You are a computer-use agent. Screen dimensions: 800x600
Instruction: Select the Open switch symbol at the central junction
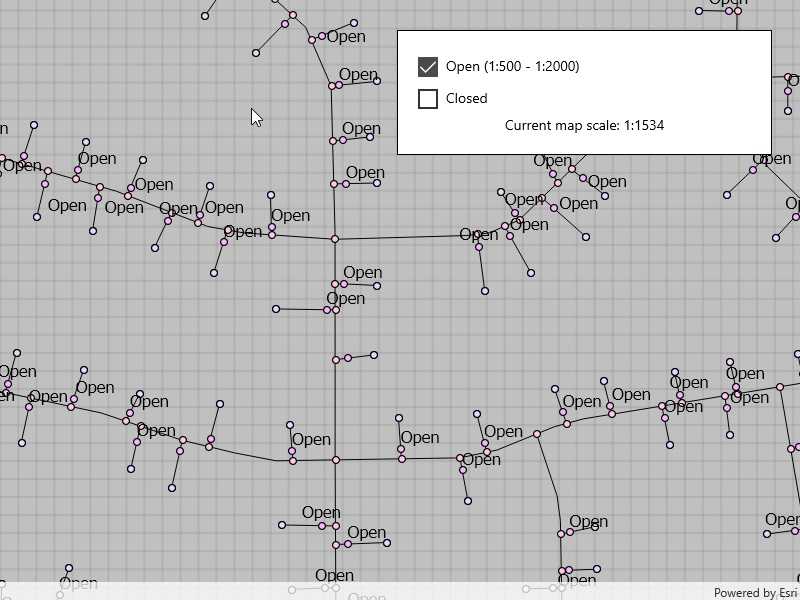(334, 239)
